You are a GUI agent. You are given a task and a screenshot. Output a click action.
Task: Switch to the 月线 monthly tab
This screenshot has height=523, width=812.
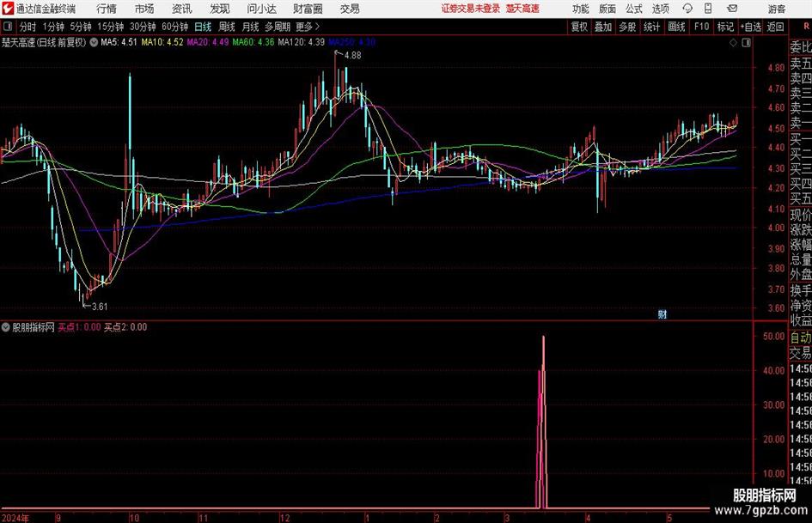tap(251, 27)
